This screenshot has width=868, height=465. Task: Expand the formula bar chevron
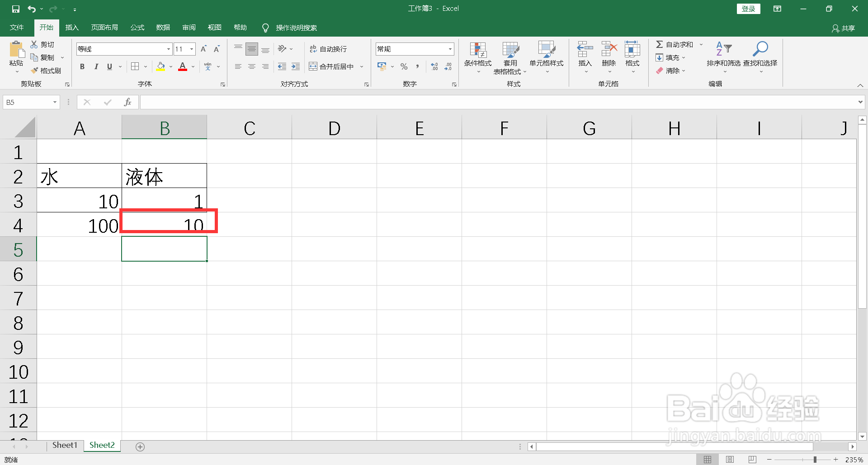(860, 102)
